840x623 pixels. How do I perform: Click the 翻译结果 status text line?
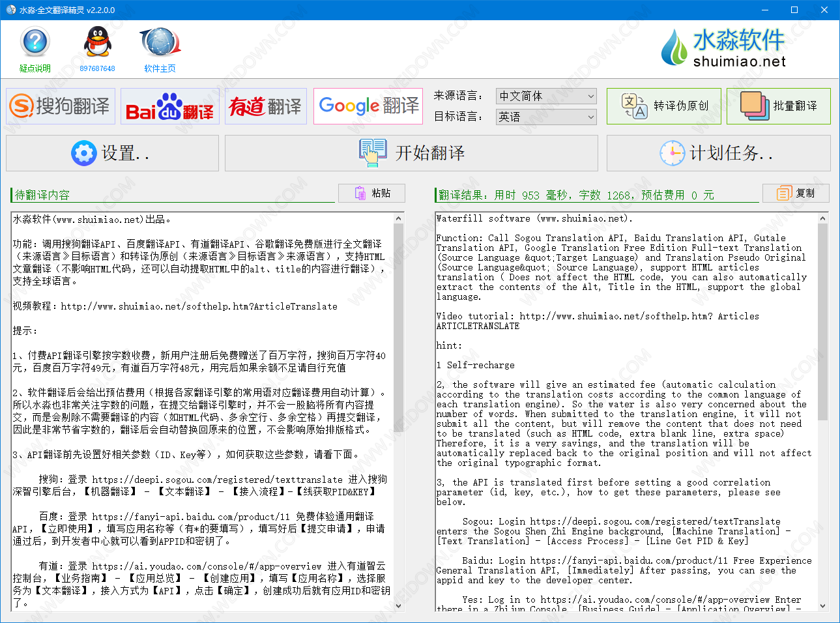576,195
